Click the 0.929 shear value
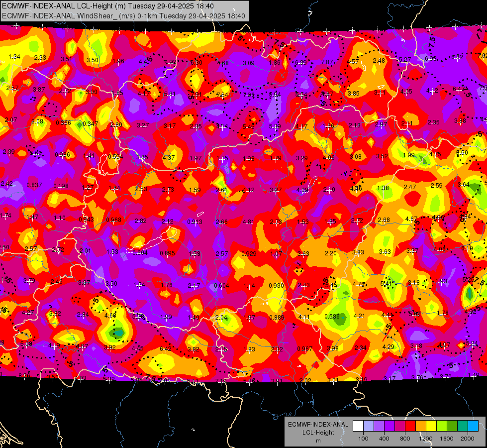Viewport: 487px width, 448px height. tap(249, 254)
